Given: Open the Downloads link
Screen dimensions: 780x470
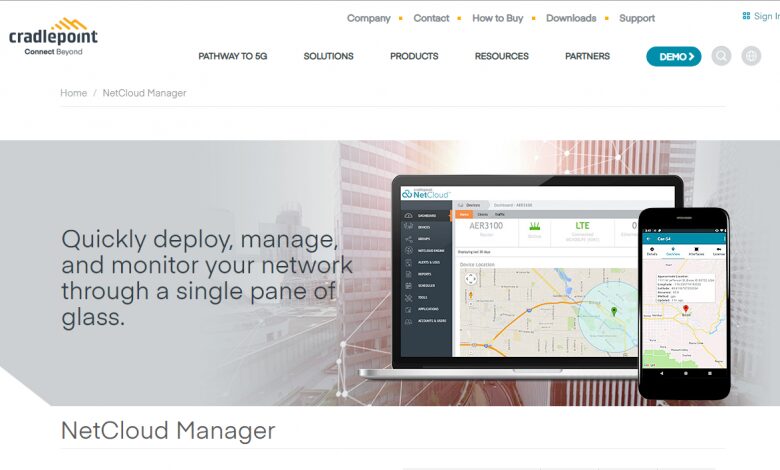Looking at the screenshot, I should [x=571, y=18].
